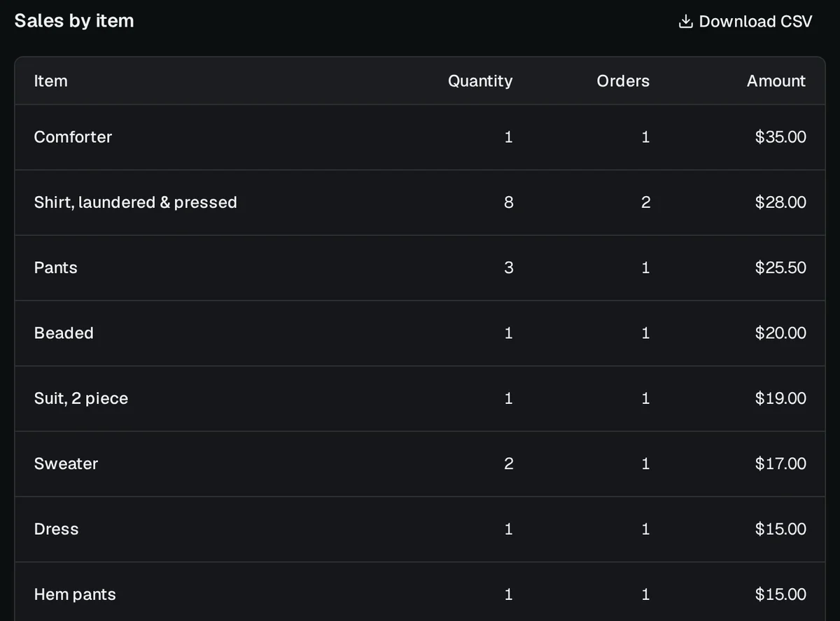This screenshot has width=840, height=621.
Task: Select the Comforter item name
Action: [x=73, y=137]
